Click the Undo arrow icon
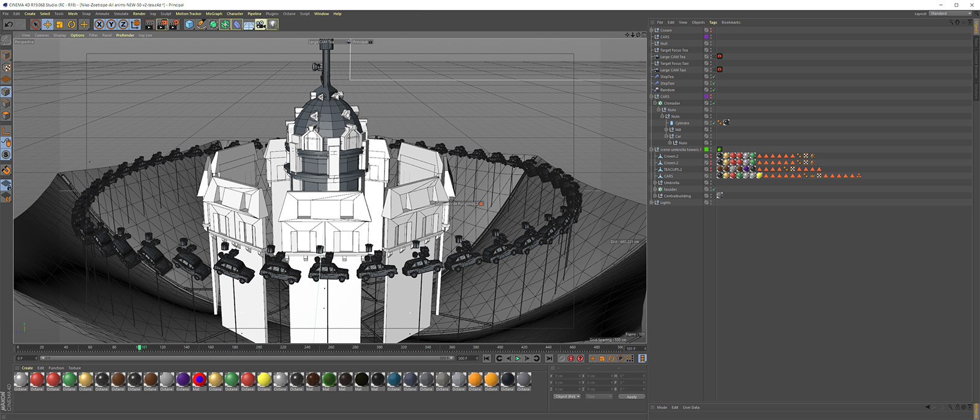This screenshot has width=980, height=420. click(9, 25)
